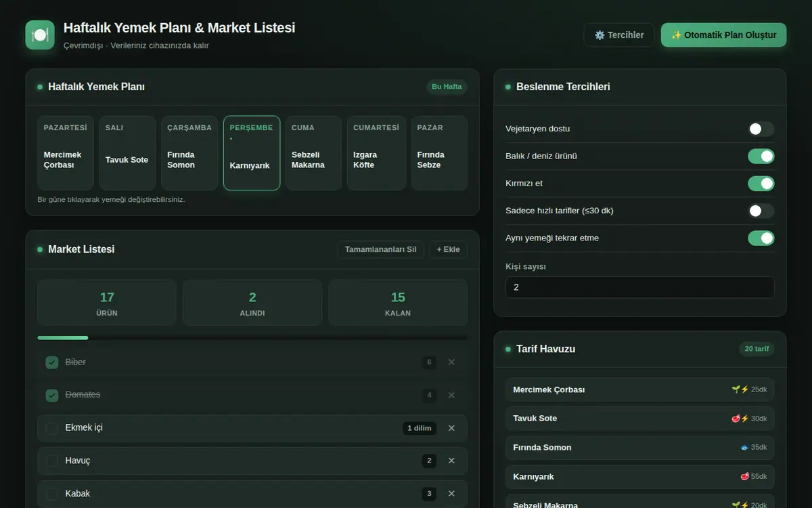Pick the Cumartesi Izgara Köfte card
Viewport: 812px width, 508px height.
click(x=376, y=153)
